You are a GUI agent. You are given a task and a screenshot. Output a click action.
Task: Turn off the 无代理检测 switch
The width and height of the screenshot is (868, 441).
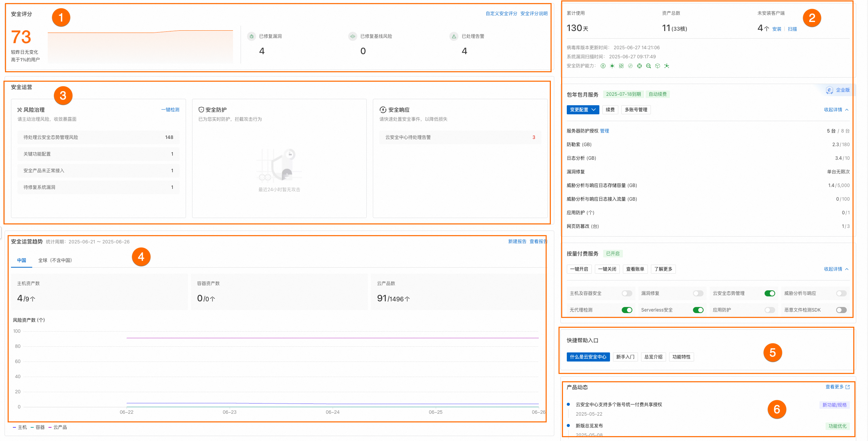(627, 310)
